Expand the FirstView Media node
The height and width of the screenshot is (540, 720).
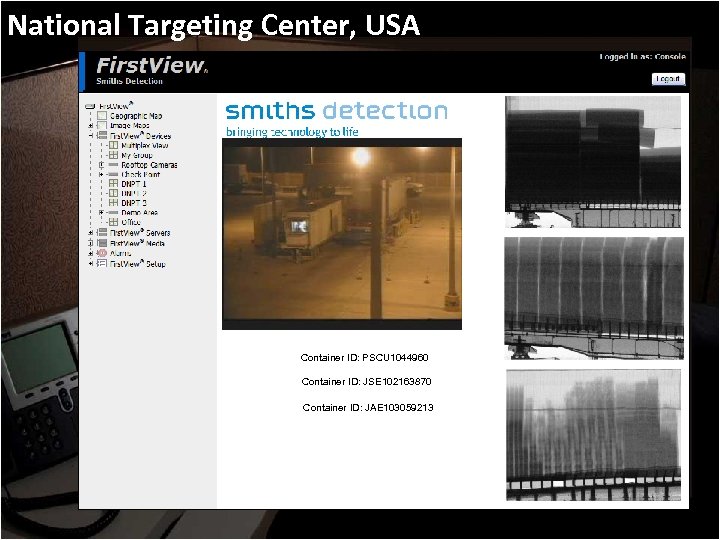click(x=90, y=243)
